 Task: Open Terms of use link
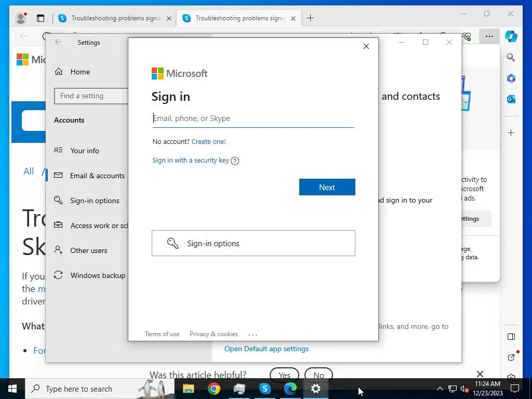pyautogui.click(x=162, y=334)
